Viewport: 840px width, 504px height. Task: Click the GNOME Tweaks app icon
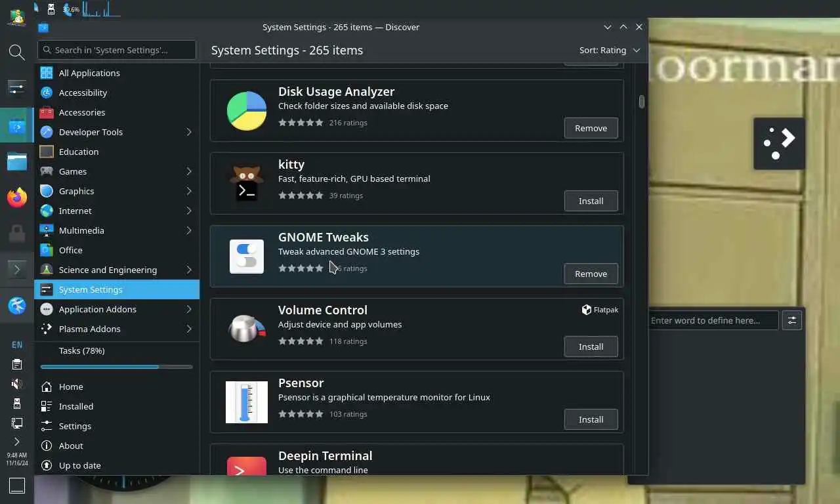(x=247, y=257)
